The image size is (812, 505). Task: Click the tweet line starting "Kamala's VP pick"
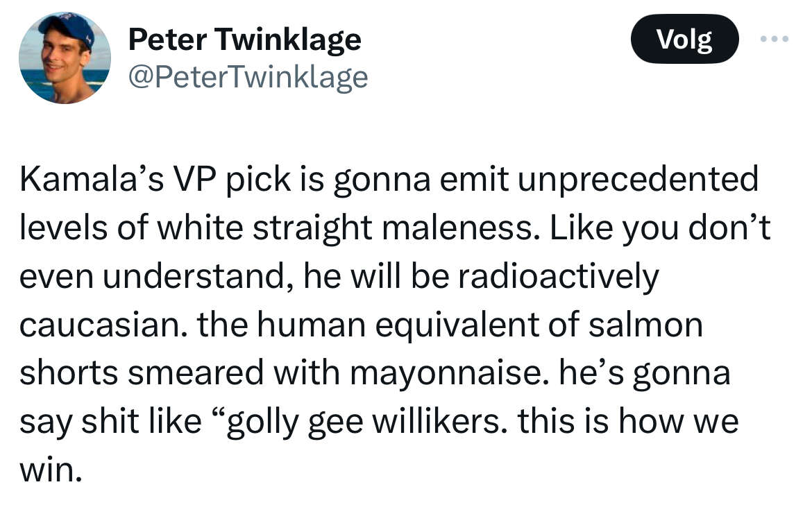(389, 180)
